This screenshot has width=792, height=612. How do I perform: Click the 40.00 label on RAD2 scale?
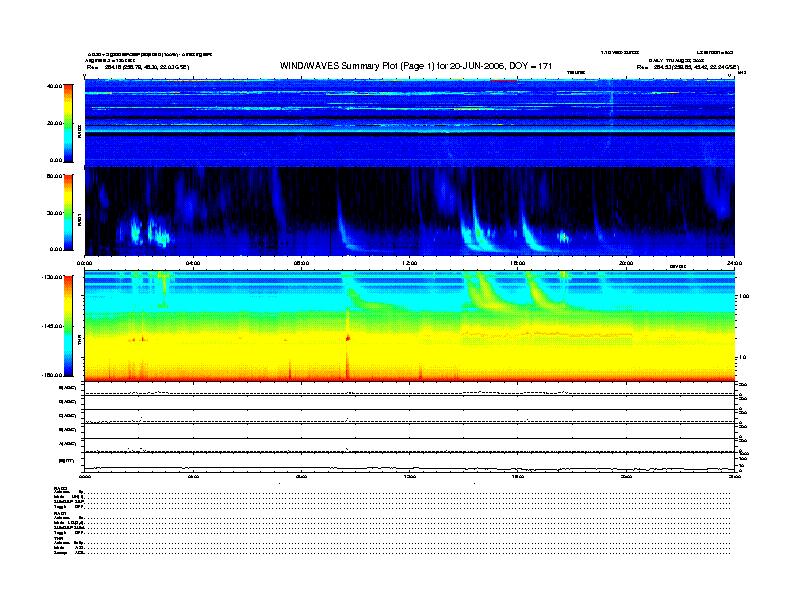55,86
